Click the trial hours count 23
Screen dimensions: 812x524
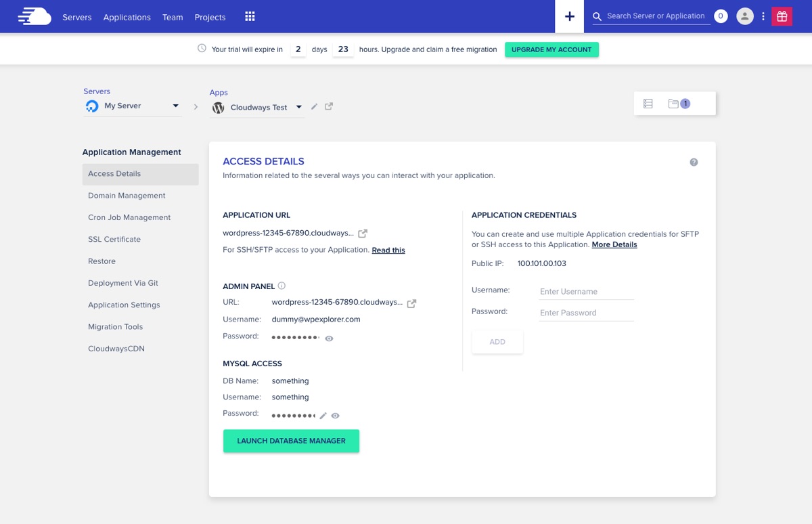[x=343, y=49]
